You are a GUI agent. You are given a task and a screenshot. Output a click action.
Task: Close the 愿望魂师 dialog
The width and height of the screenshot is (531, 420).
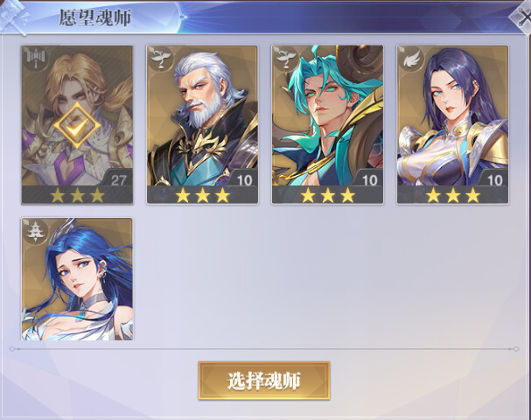[x=521, y=17]
